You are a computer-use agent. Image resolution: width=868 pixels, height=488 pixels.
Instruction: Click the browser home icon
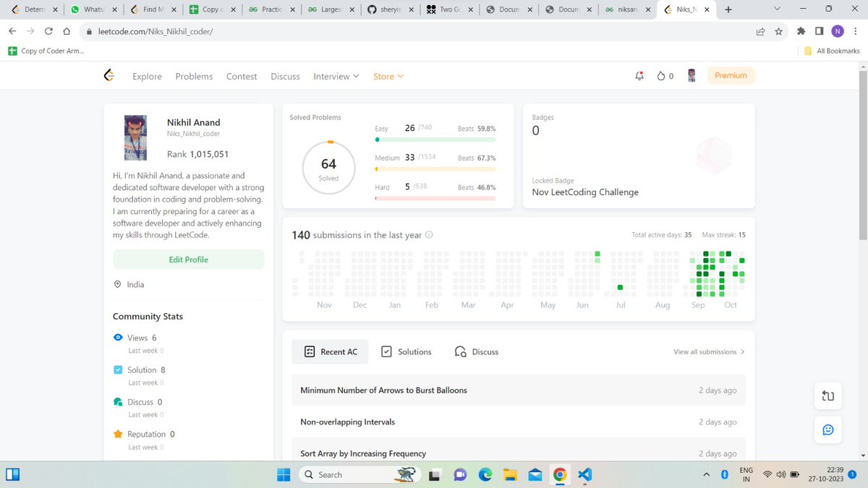pos(67,32)
